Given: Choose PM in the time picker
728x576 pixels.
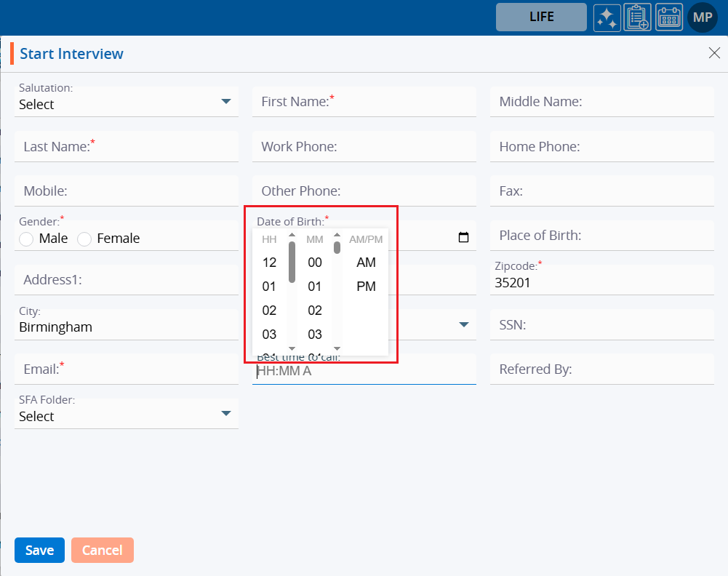Looking at the screenshot, I should tap(366, 287).
